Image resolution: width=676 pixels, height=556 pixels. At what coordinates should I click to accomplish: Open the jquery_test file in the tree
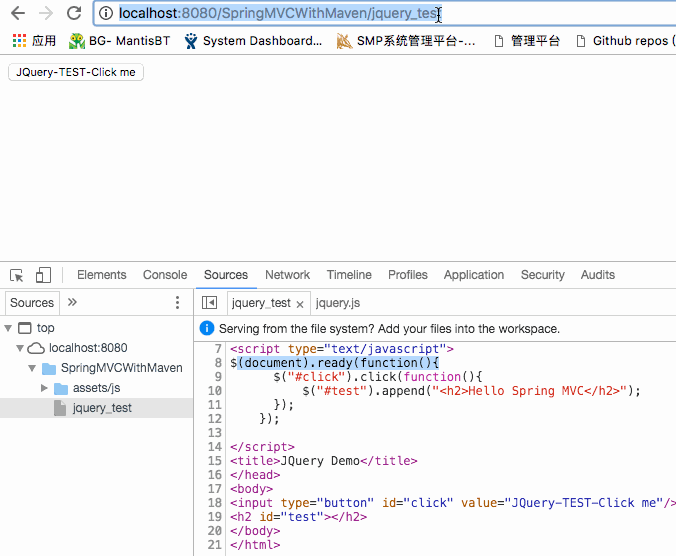tap(102, 408)
